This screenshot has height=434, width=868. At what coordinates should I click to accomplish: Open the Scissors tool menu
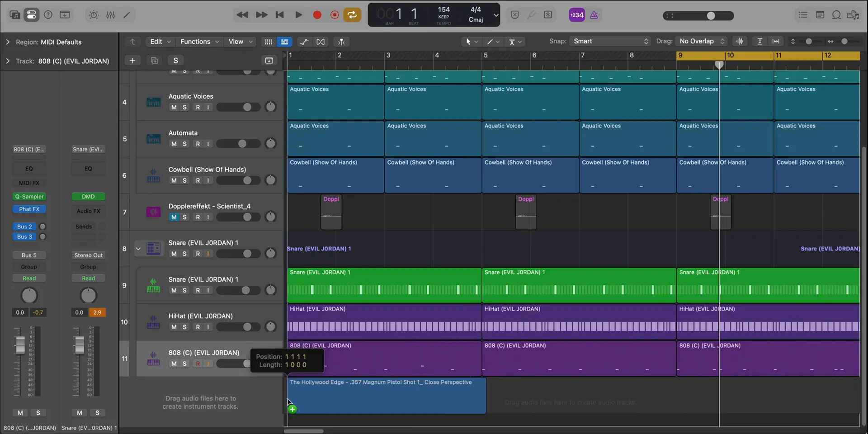(x=515, y=42)
